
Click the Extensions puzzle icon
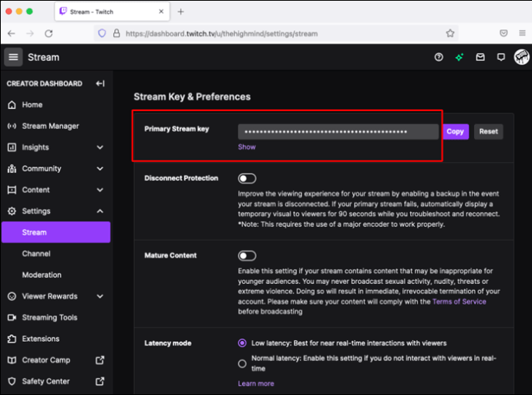[x=12, y=339]
